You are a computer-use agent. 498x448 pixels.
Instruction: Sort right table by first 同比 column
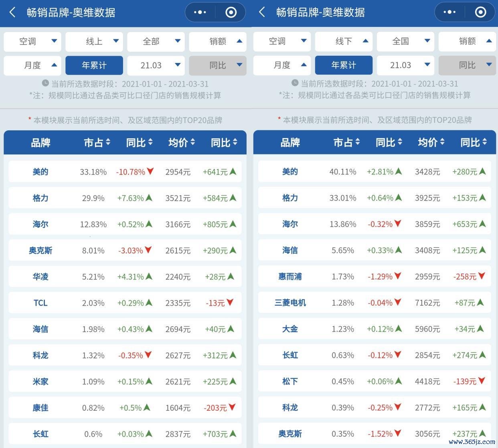(x=389, y=142)
